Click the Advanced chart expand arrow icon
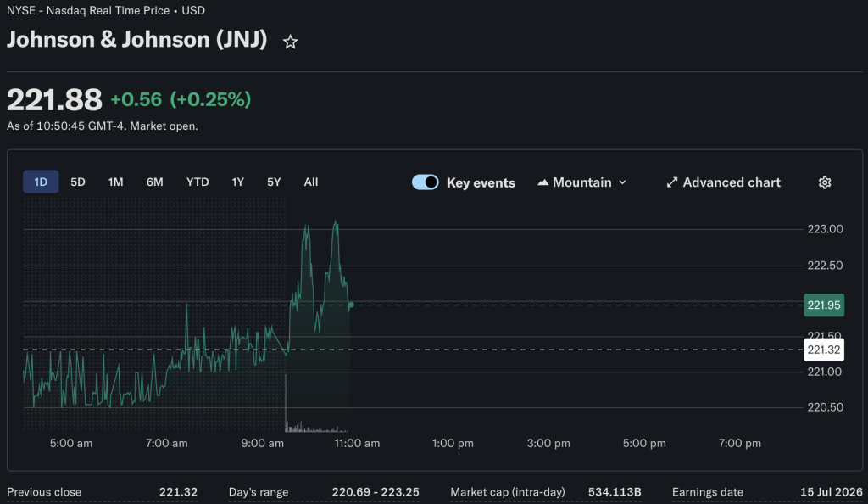The width and height of the screenshot is (868, 504). pyautogui.click(x=671, y=182)
